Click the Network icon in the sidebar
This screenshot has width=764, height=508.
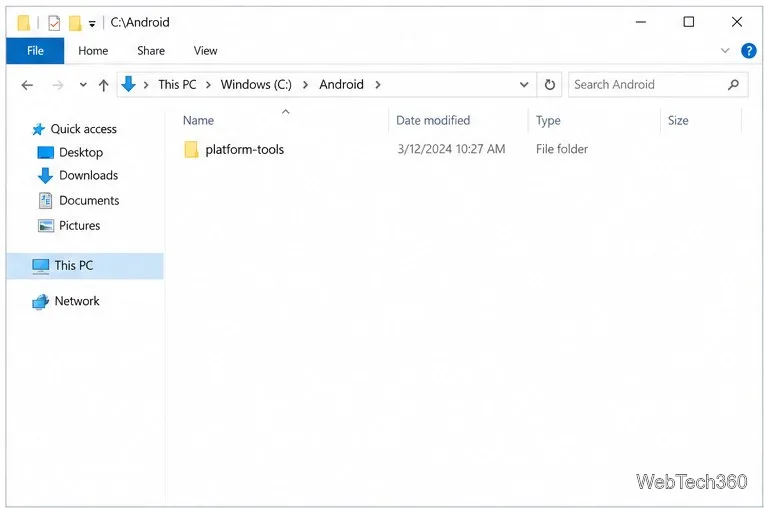pos(40,301)
